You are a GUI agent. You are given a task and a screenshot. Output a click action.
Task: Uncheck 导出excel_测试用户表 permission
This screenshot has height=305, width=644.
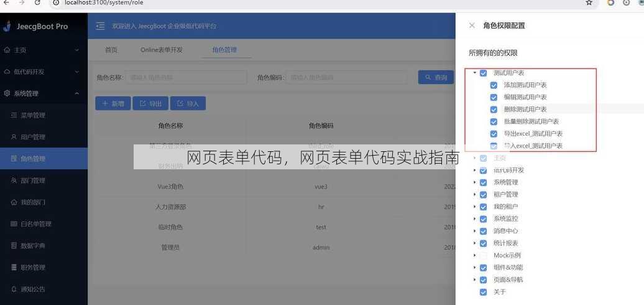coord(494,134)
